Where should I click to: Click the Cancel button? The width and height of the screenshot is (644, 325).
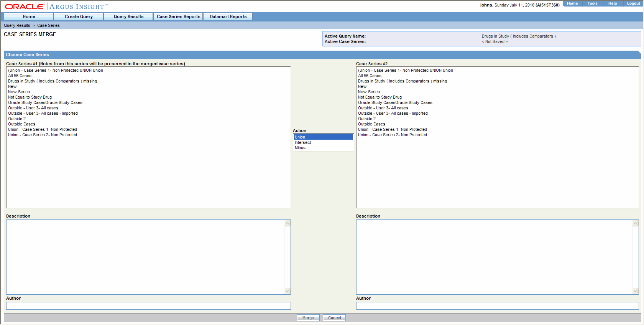tap(334, 318)
